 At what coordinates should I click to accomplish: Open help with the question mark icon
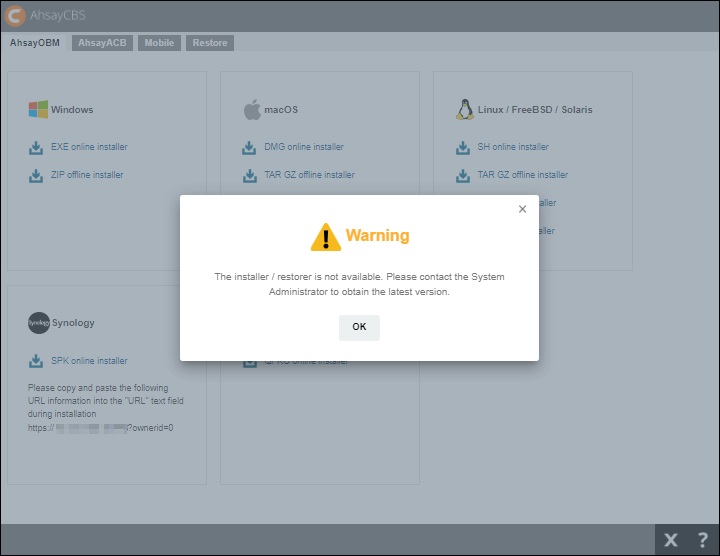pos(703,540)
